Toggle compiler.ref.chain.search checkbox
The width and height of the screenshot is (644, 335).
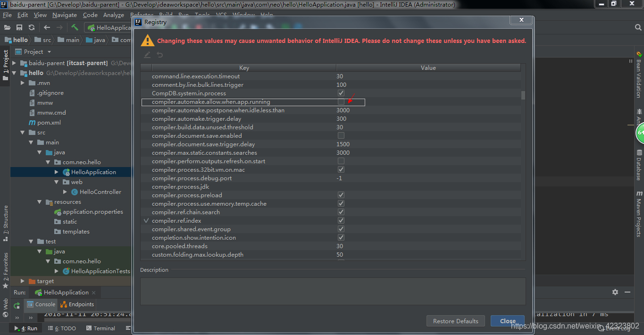pos(341,212)
